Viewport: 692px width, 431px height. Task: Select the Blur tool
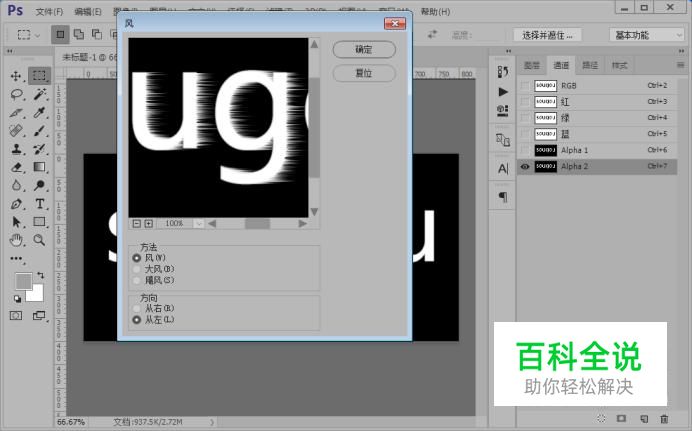click(16, 185)
